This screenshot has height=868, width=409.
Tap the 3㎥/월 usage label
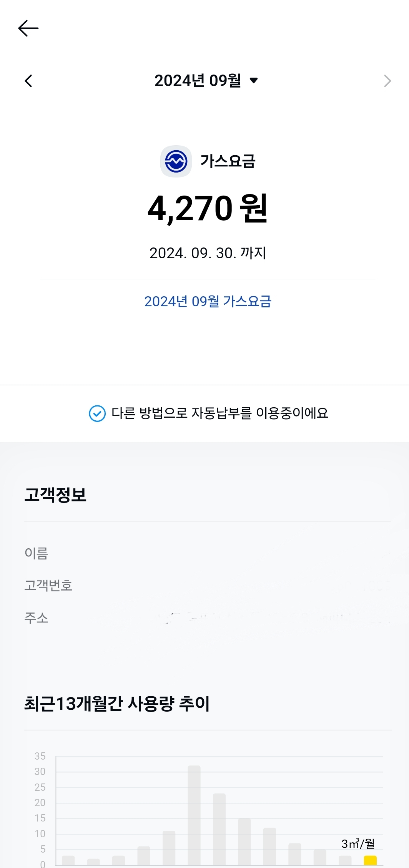[x=358, y=844]
